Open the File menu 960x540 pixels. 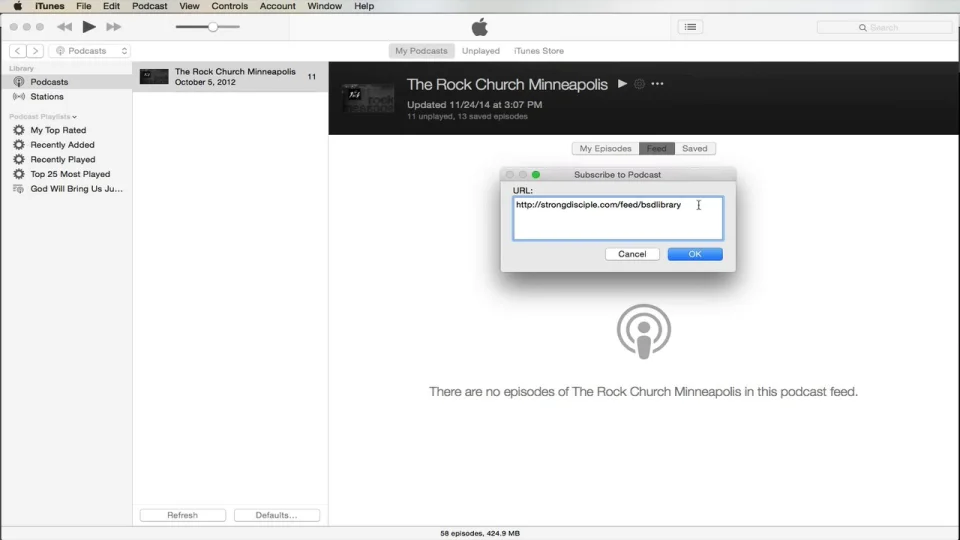(x=84, y=6)
